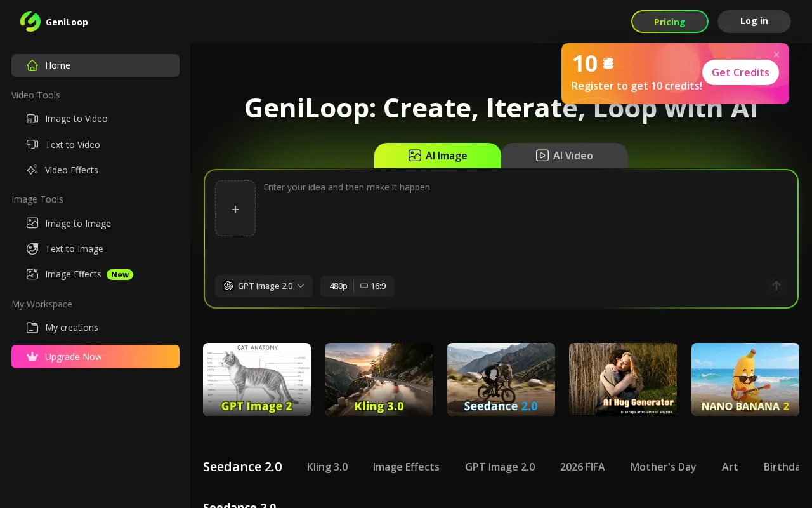
Task: Click the Get Credits button
Action: [740, 72]
